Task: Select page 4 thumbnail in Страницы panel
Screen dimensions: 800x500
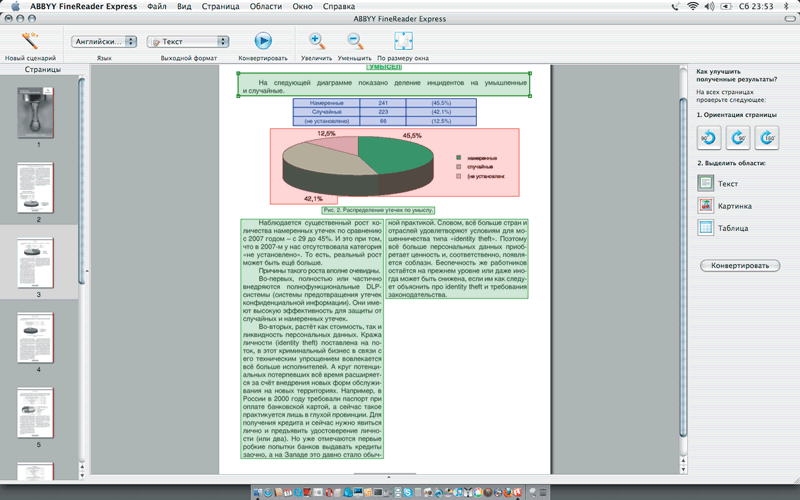Action: 37,336
